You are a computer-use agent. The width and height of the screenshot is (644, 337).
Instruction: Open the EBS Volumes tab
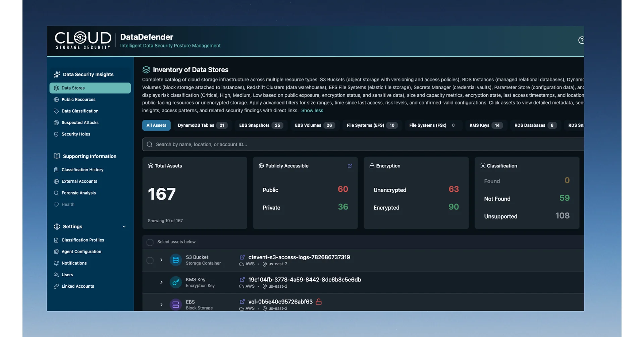(315, 125)
